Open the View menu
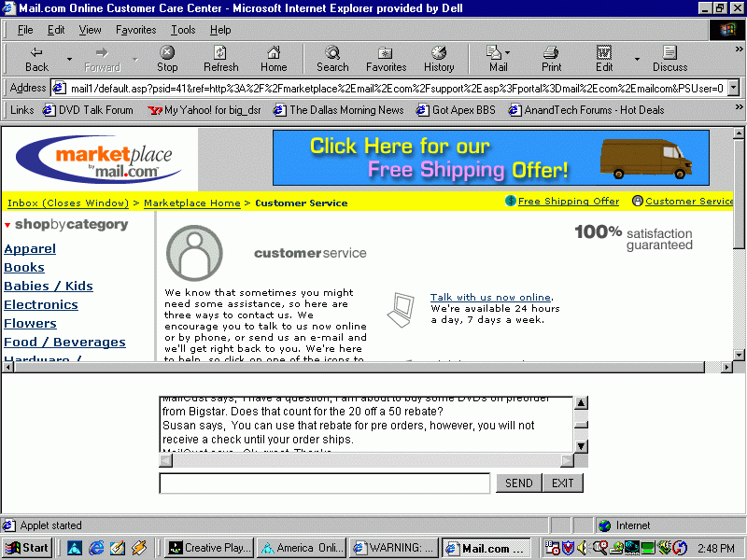The height and width of the screenshot is (560, 747). click(x=90, y=30)
